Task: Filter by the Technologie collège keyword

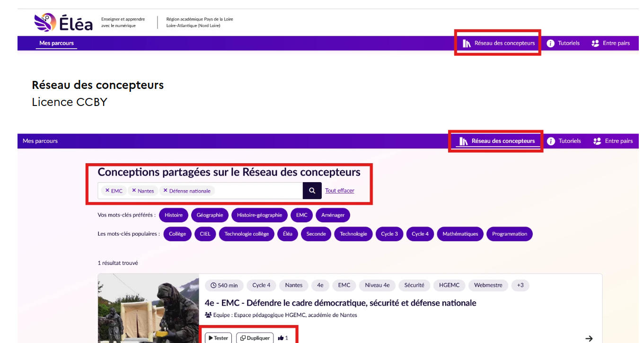Action: (246, 234)
